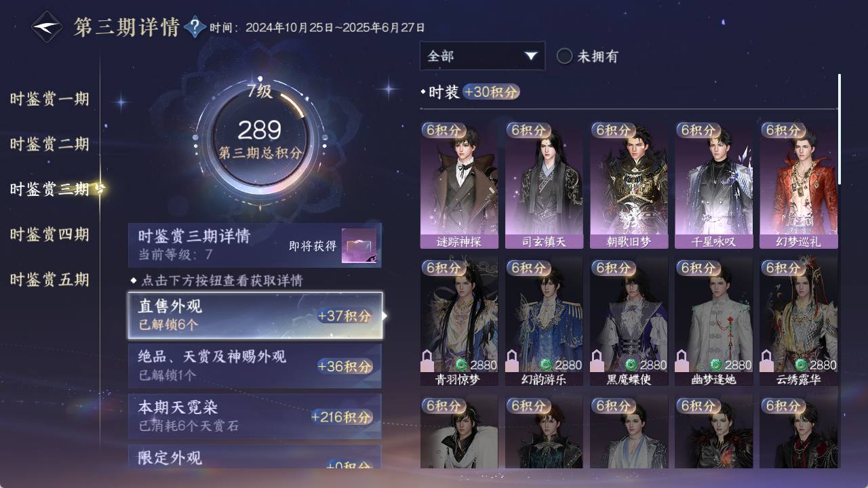Open the 谜踪神探 outfit thumbnail
868x488 pixels.
(459, 186)
